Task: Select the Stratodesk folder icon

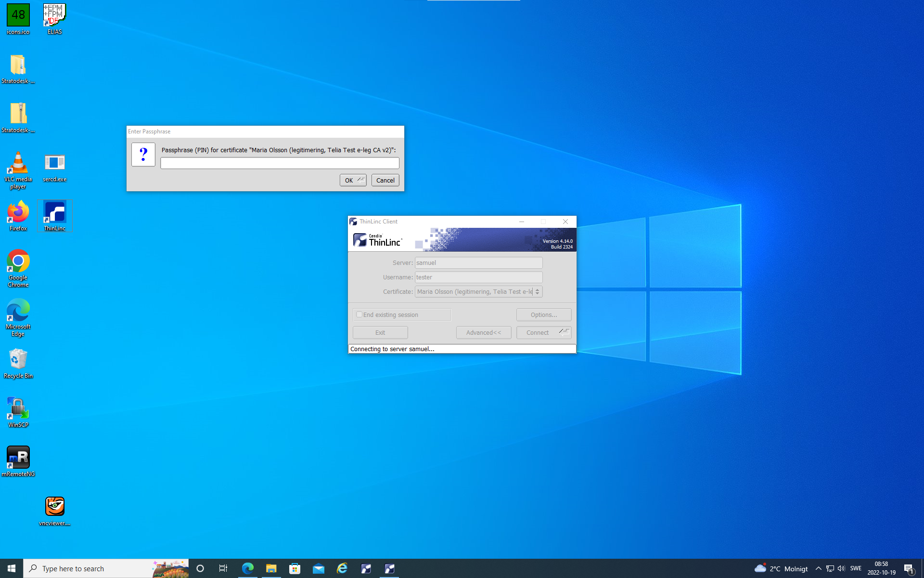Action: tap(18, 69)
